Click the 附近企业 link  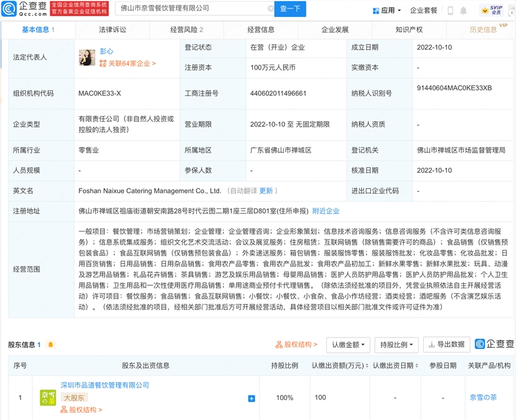coord(326,211)
